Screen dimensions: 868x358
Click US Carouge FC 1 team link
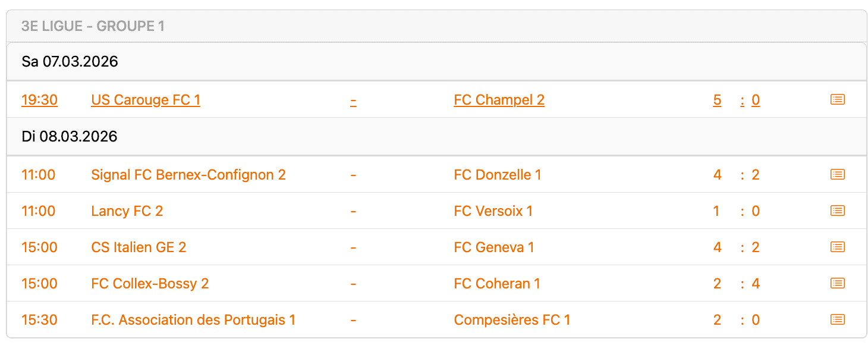click(146, 100)
